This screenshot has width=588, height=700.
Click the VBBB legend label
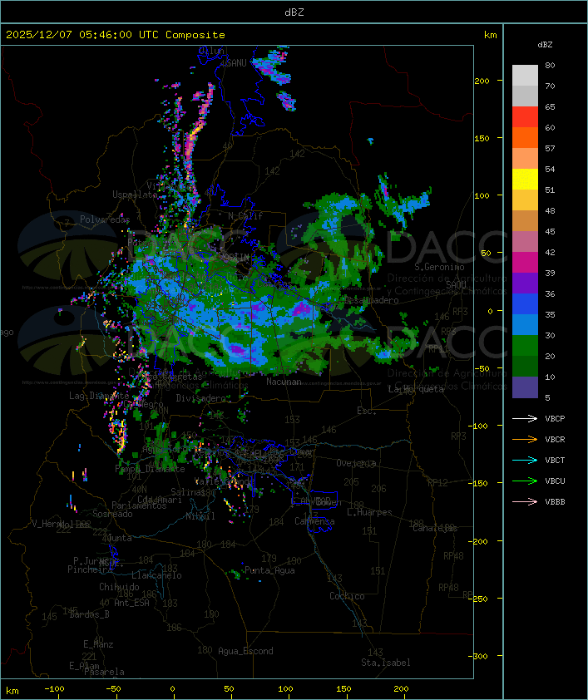(555, 502)
